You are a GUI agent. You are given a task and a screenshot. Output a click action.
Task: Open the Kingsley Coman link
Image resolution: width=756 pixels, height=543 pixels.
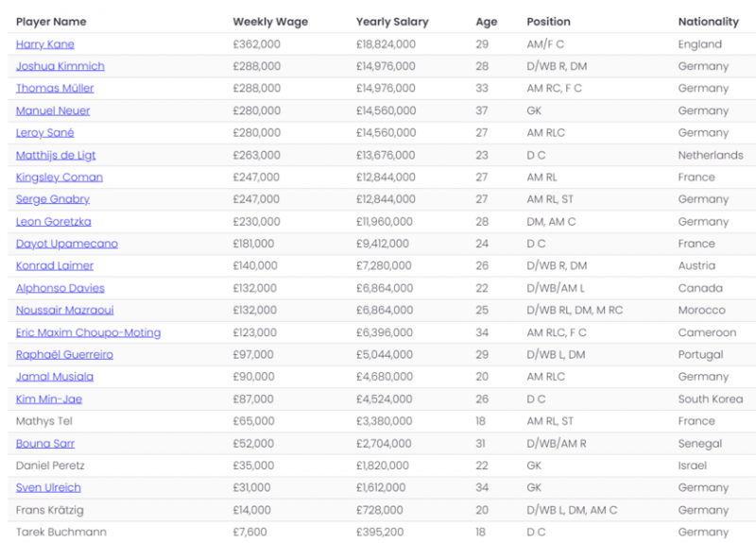59,178
